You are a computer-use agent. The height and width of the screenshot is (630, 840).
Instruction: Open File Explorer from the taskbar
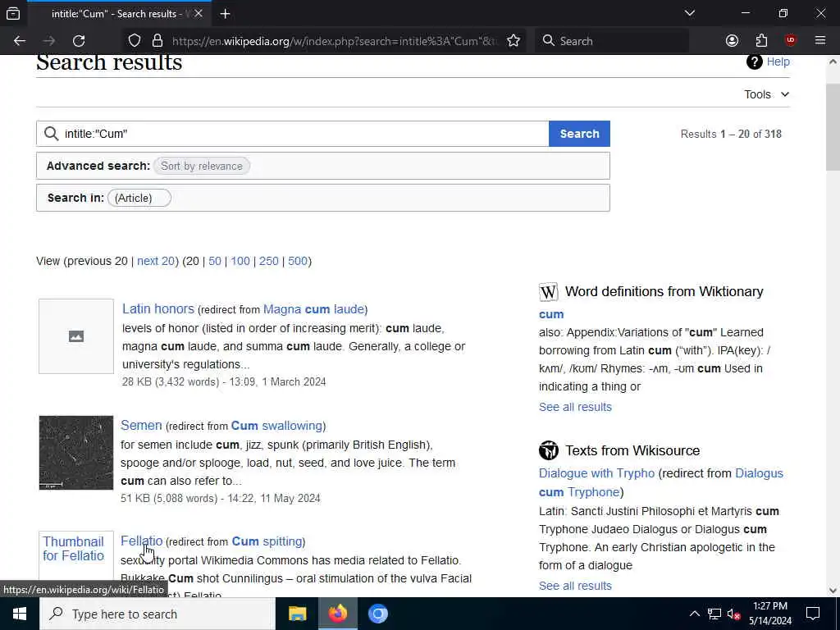click(x=297, y=614)
